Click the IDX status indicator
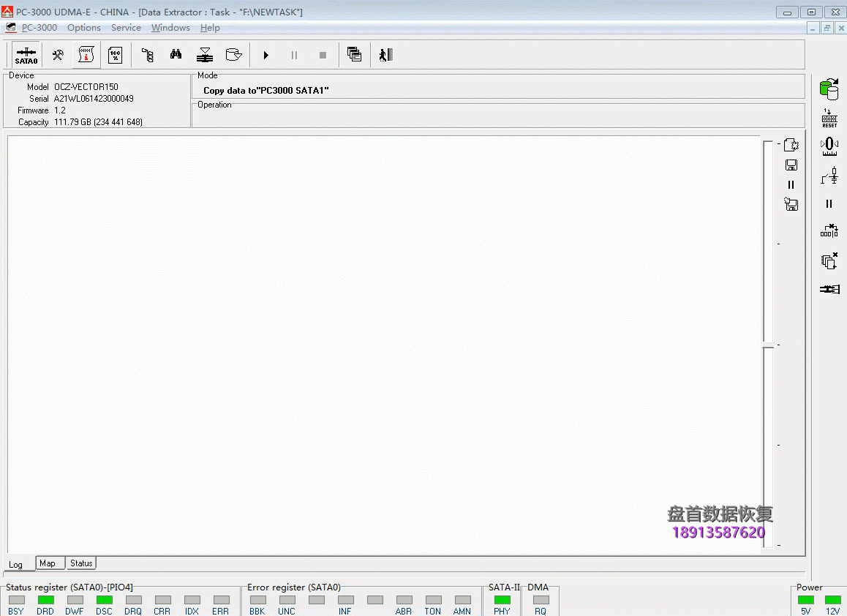The image size is (847, 616). [192, 600]
